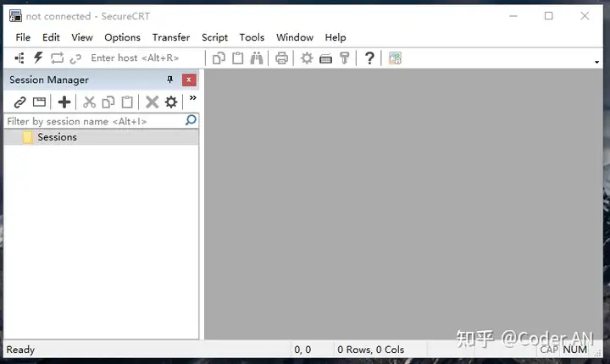
Task: Click the filter search magnifier icon
Action: coord(191,120)
